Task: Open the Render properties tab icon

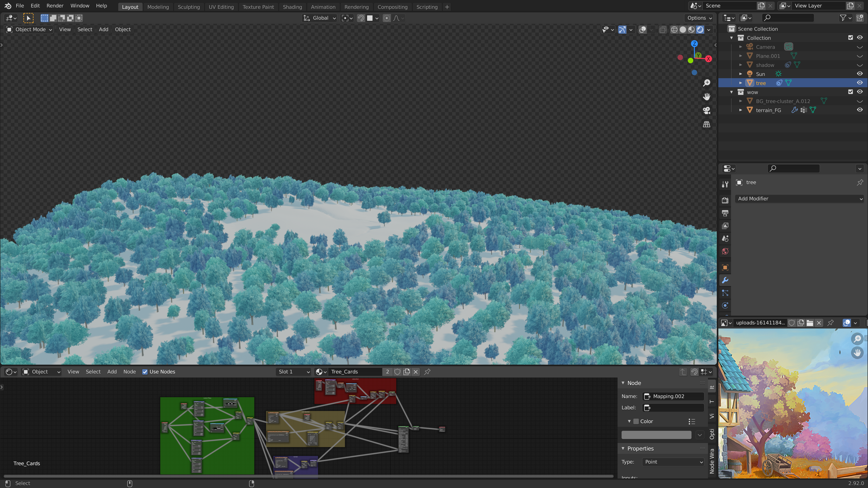Action: (x=725, y=200)
